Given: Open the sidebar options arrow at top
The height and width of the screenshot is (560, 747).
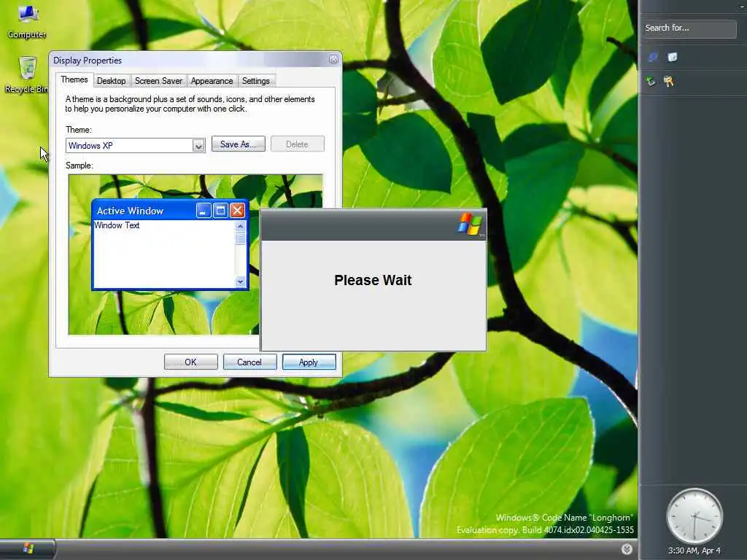Looking at the screenshot, I should tap(742, 7).
